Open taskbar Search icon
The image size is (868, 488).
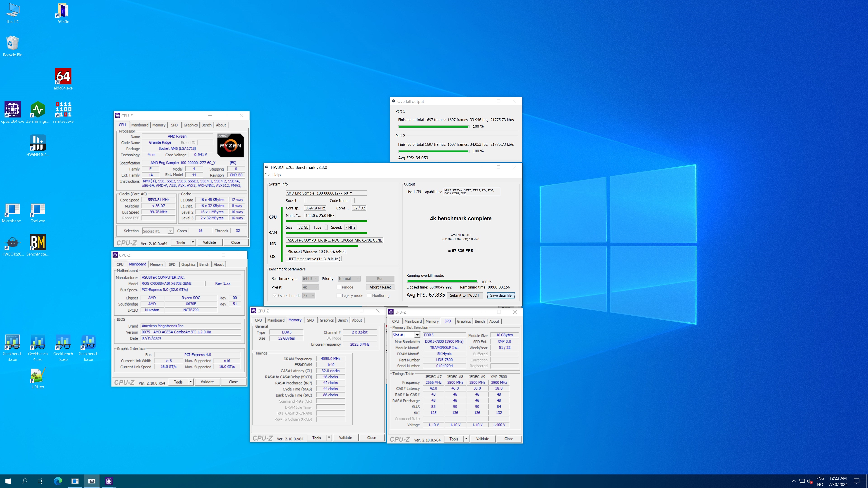tap(24, 481)
